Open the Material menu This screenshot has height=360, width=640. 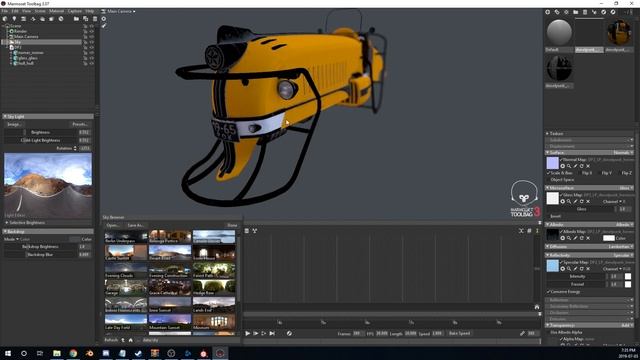[x=57, y=11]
